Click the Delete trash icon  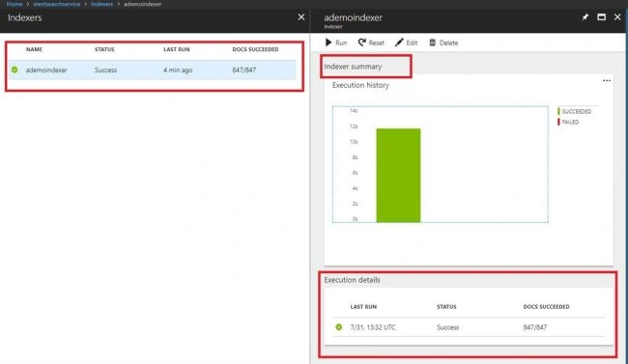433,42
